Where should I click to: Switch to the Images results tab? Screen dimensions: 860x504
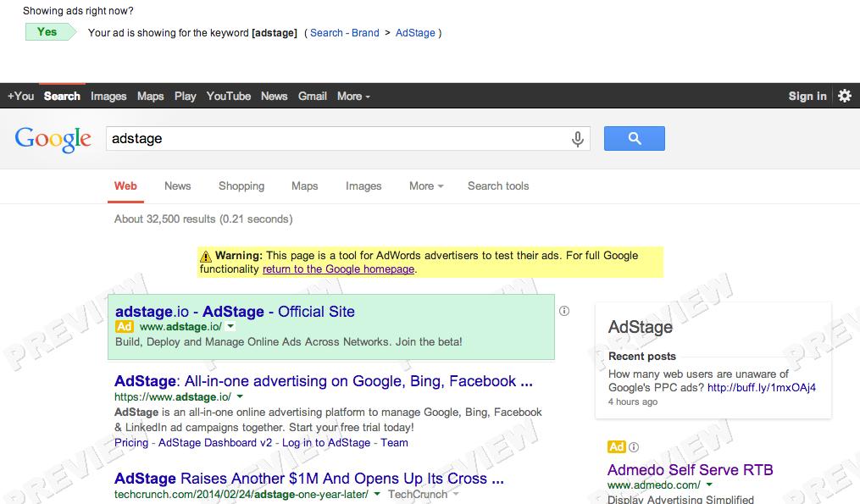[x=363, y=186]
